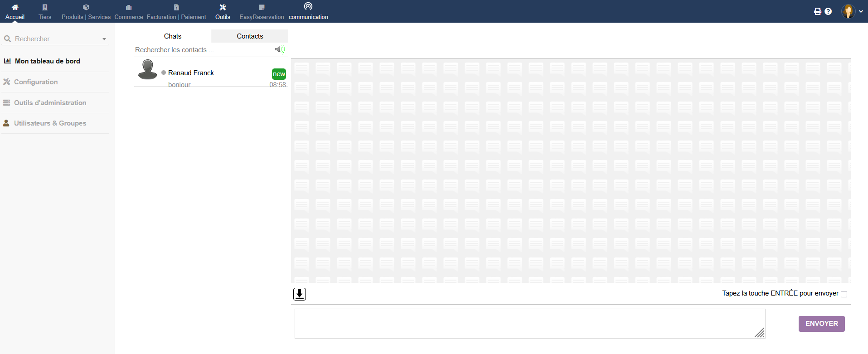The width and height of the screenshot is (868, 354).
Task: Toggle the chat sound speaker icon
Action: 280,49
